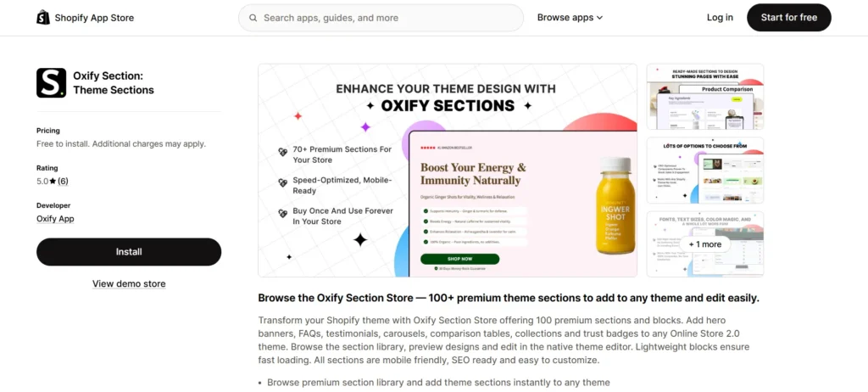Viewport: 868px width, 392px height.
Task: Click the search magnifier icon
Action: click(252, 18)
